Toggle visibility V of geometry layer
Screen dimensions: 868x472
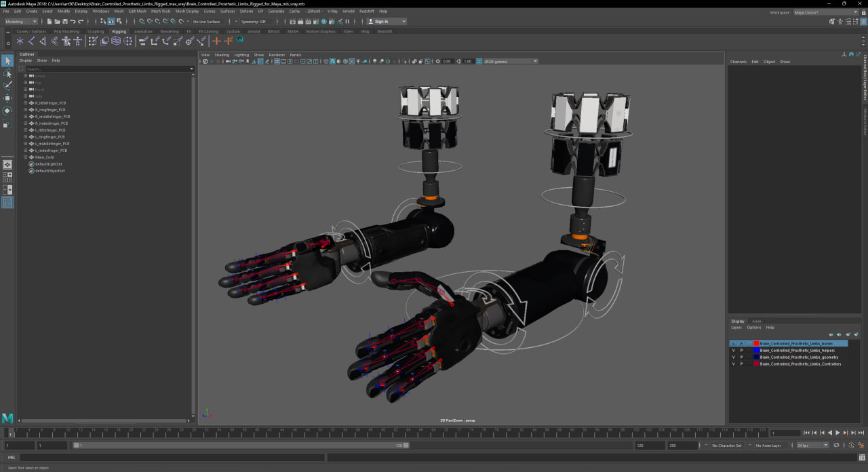[733, 357]
